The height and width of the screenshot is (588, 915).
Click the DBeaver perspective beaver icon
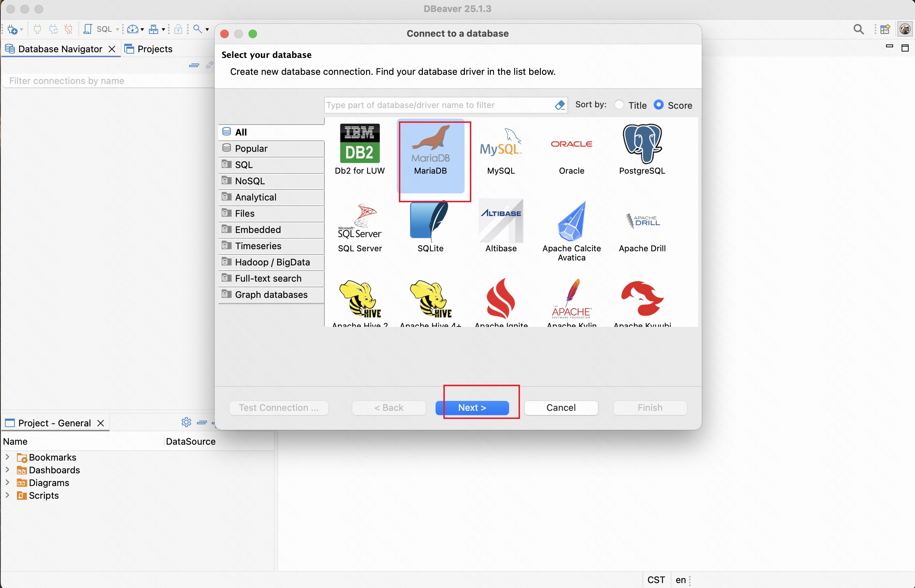(x=905, y=29)
